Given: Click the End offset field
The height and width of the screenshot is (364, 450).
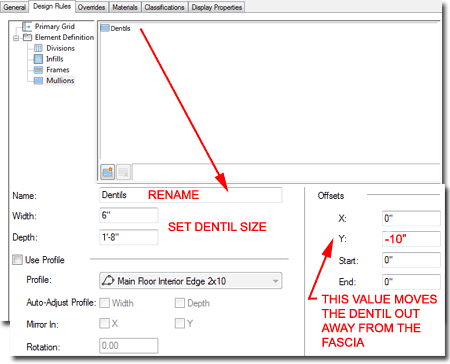Looking at the screenshot, I should pos(411,282).
